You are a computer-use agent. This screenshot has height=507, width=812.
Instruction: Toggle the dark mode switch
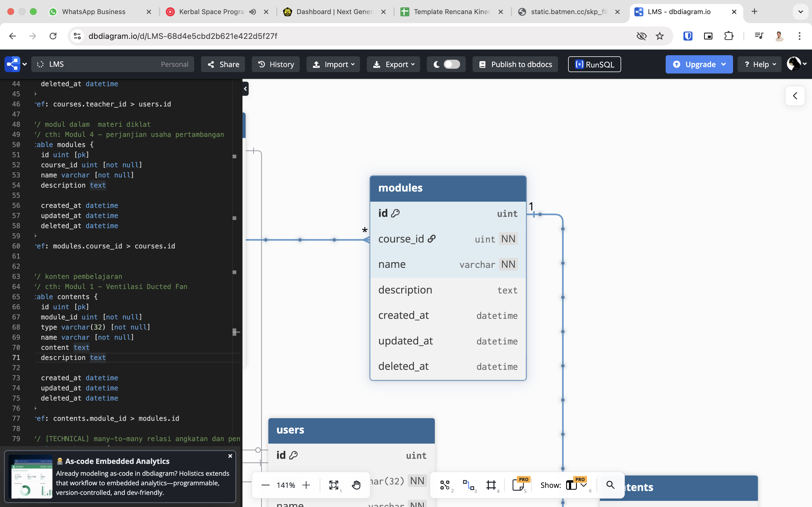[x=451, y=65]
